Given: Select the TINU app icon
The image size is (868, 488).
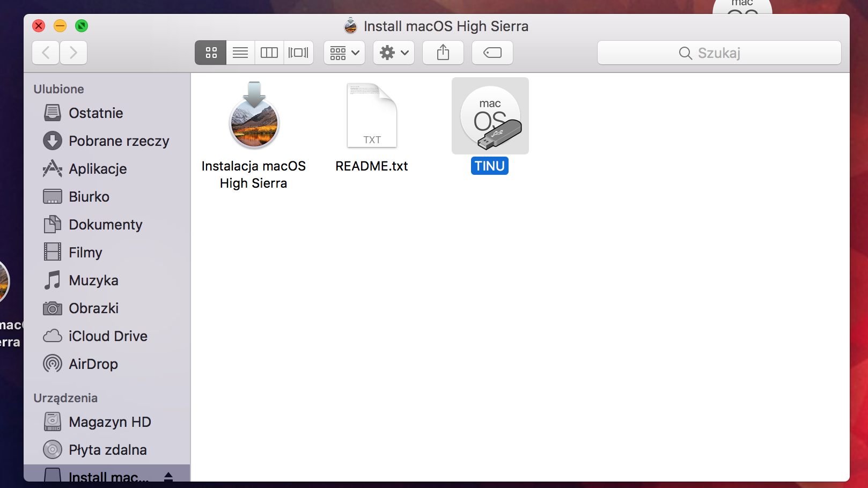Looking at the screenshot, I should (490, 116).
